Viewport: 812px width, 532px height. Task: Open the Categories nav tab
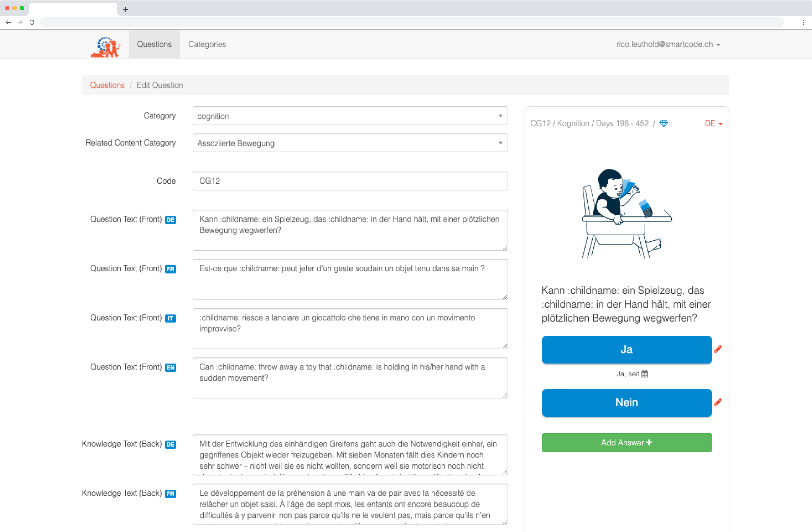pyautogui.click(x=207, y=44)
